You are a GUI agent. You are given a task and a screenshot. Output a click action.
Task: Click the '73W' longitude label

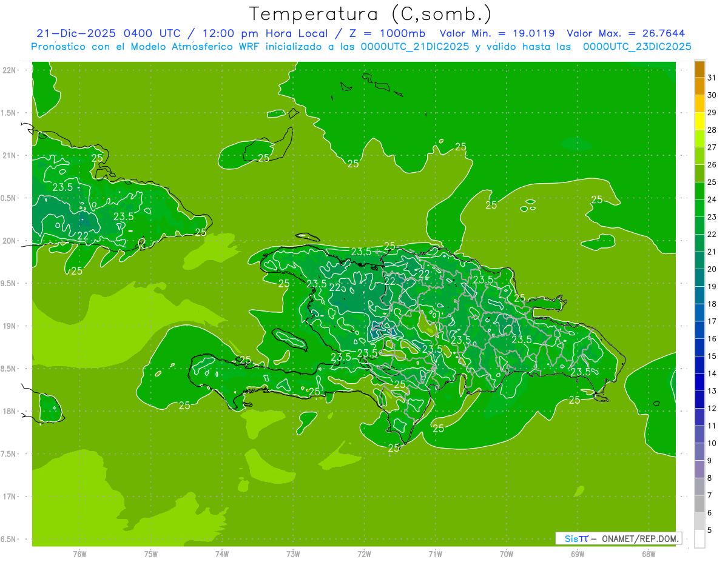pos(293,554)
